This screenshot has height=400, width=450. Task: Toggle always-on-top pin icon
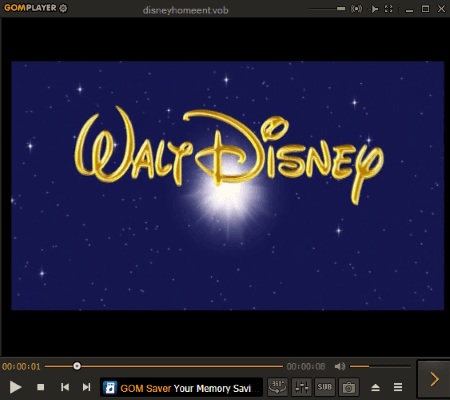tap(374, 9)
